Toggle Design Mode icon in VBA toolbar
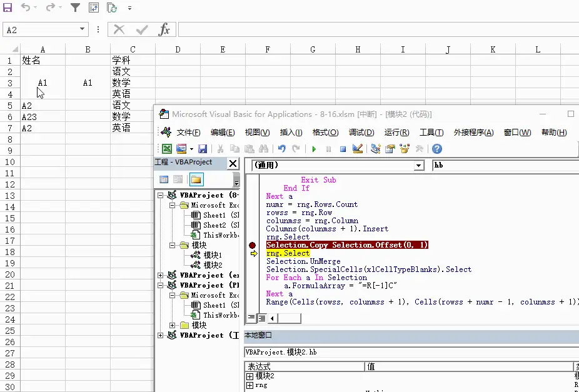 click(358, 149)
